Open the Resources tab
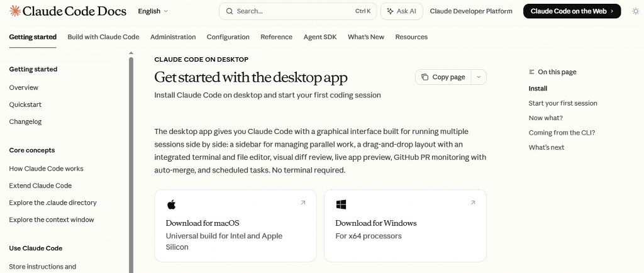The image size is (644, 273). (x=411, y=37)
